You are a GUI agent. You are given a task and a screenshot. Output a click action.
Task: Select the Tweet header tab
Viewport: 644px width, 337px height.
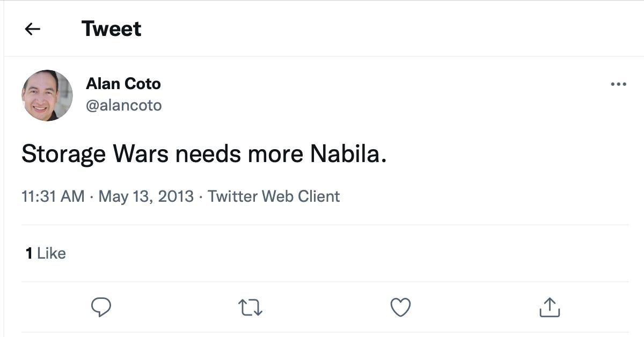point(111,28)
